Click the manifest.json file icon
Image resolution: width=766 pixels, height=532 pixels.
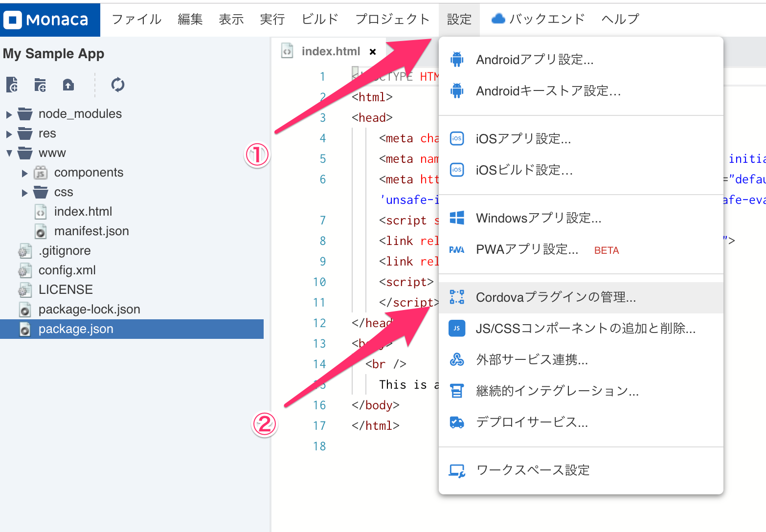click(x=41, y=231)
